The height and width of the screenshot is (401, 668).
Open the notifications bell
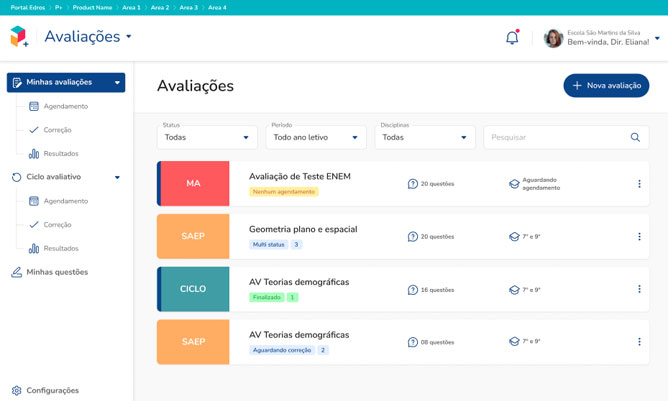tap(512, 38)
